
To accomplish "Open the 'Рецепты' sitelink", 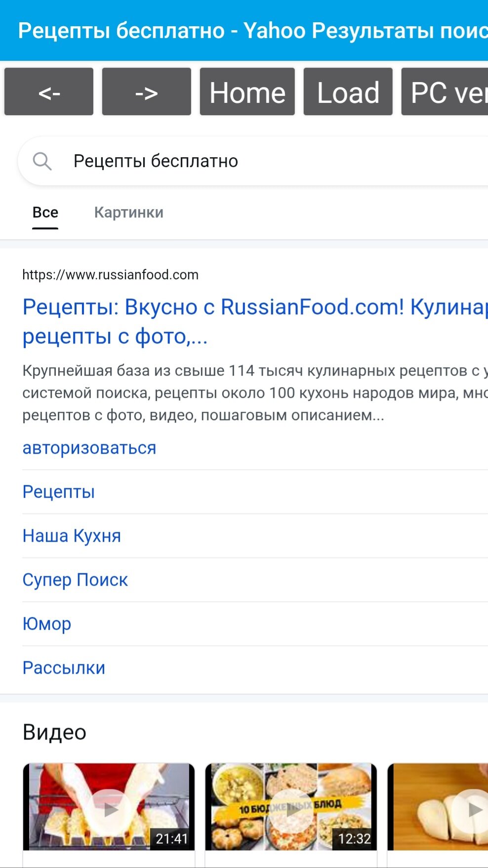I will tap(59, 492).
